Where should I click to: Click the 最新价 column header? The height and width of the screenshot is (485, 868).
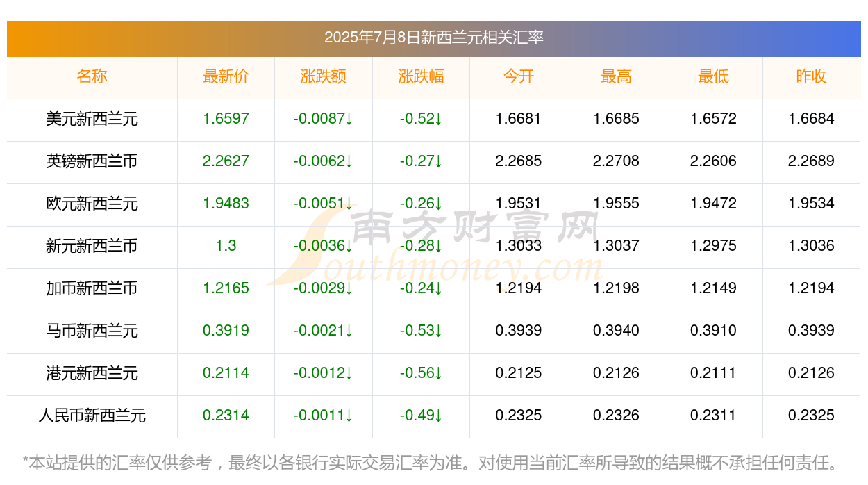click(x=226, y=76)
